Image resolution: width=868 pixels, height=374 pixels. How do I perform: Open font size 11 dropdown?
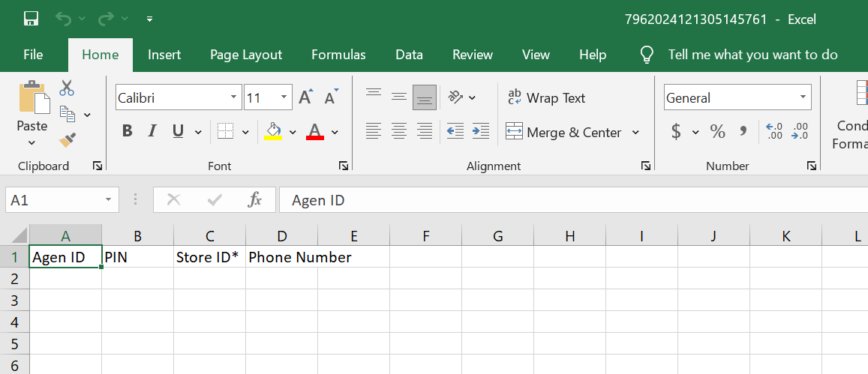click(284, 97)
